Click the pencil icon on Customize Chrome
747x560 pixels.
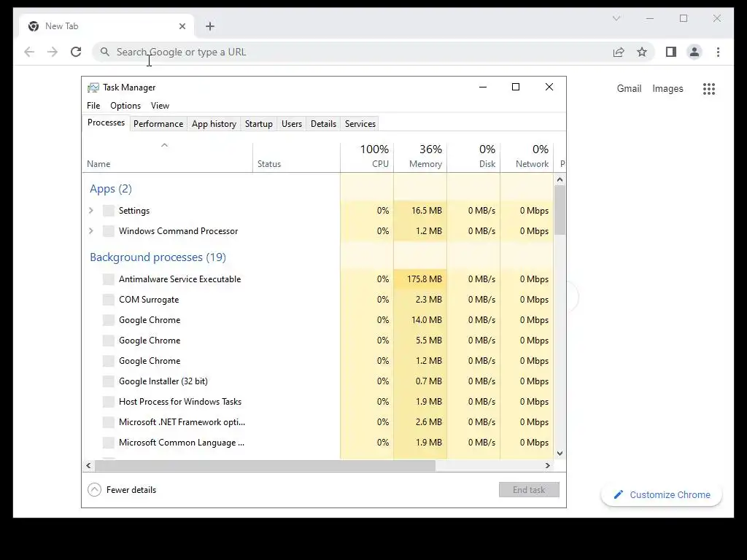[619, 495]
